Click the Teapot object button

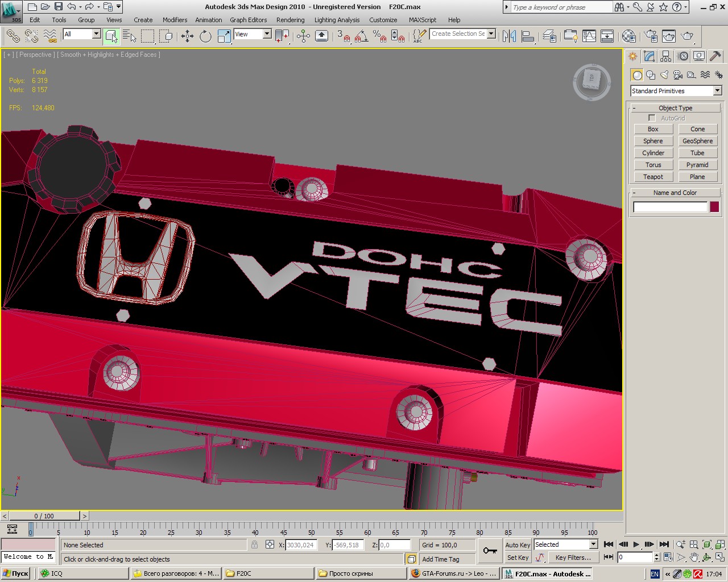click(x=653, y=177)
